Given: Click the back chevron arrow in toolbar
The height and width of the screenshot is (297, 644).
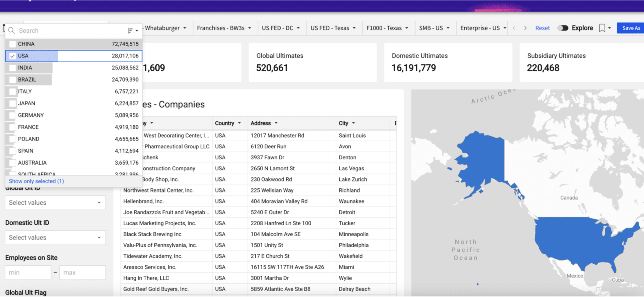Looking at the screenshot, I should click(514, 28).
